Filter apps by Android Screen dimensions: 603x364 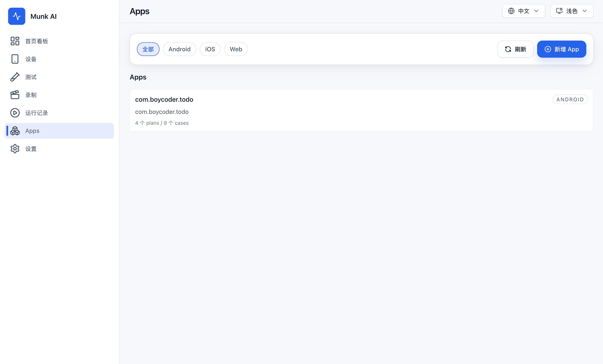tap(179, 49)
